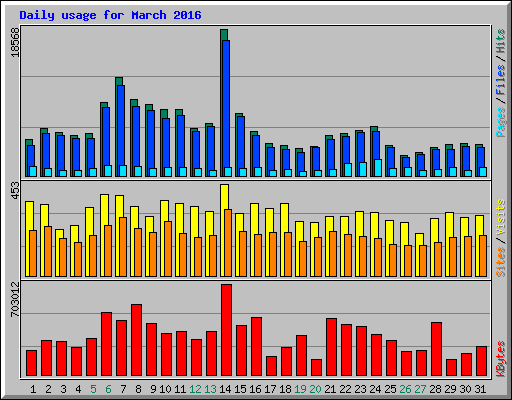Click the 'Visits' legend label

pos(501,217)
